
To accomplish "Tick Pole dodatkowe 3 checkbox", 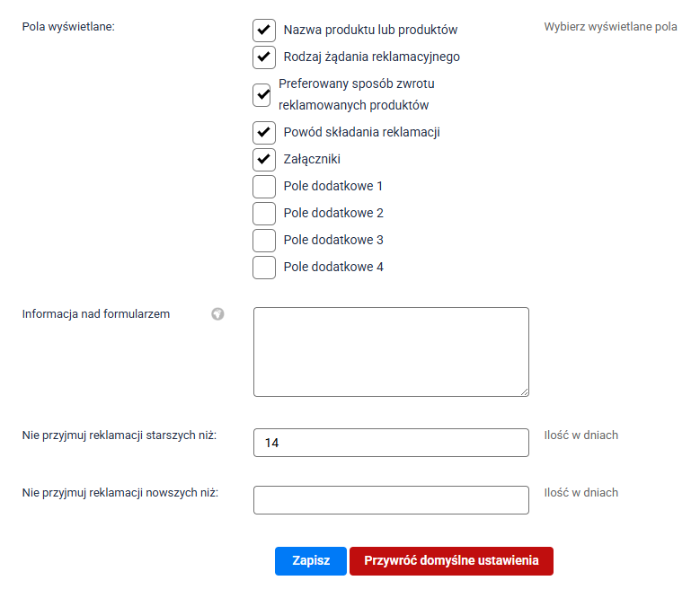I will click(x=264, y=240).
